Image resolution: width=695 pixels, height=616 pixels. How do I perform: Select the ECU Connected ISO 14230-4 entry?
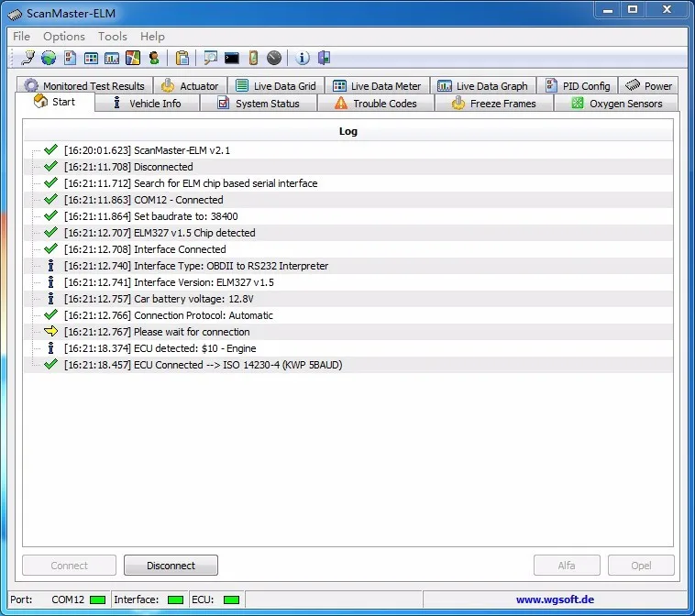[x=347, y=365]
